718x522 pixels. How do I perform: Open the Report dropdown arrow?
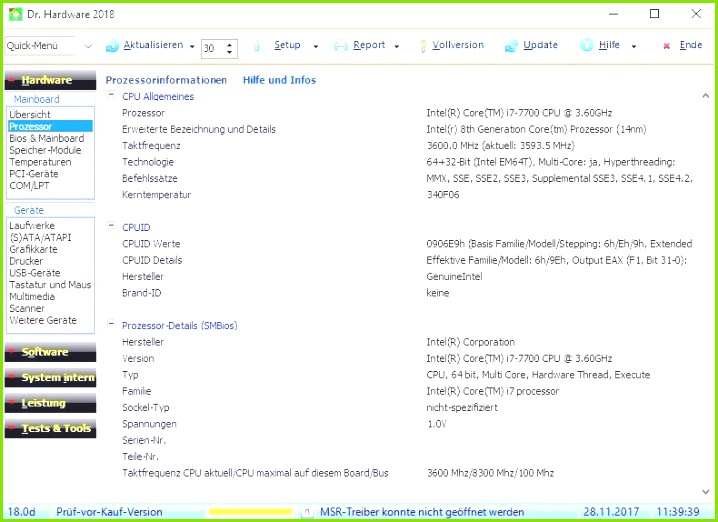coord(397,46)
